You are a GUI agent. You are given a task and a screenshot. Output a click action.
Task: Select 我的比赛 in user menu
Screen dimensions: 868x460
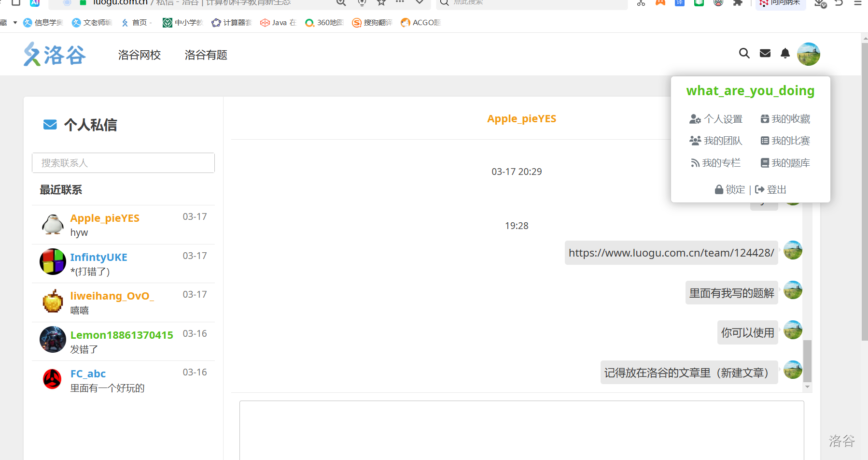[785, 141]
